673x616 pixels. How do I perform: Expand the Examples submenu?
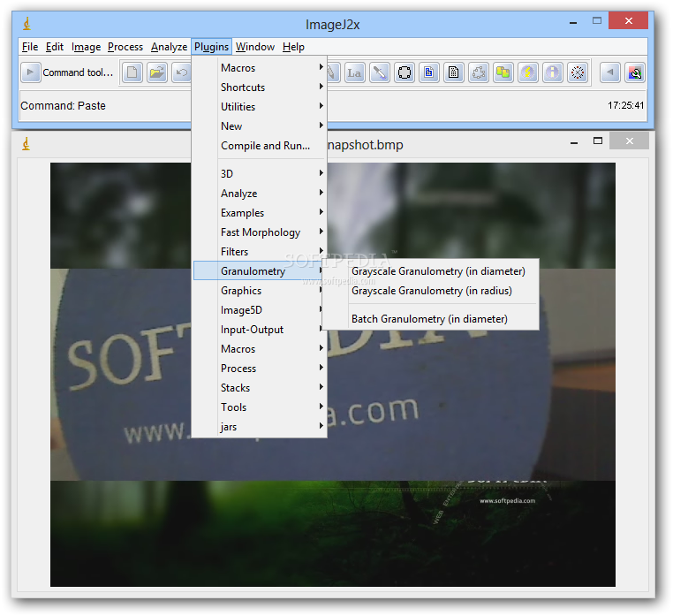pos(260,213)
